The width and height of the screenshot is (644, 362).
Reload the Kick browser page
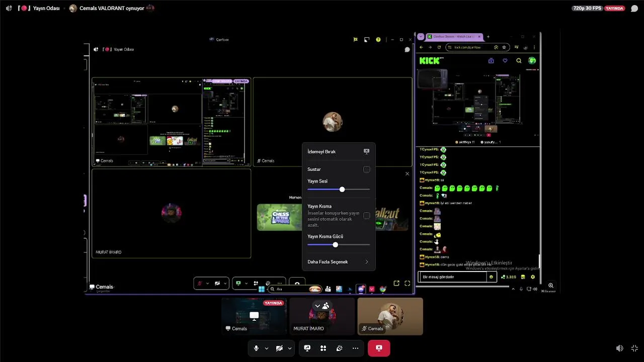point(439,47)
